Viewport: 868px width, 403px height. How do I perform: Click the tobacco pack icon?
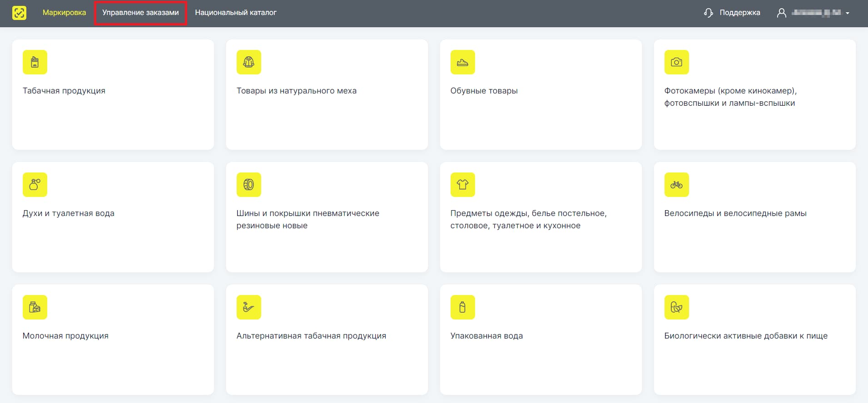tap(35, 62)
